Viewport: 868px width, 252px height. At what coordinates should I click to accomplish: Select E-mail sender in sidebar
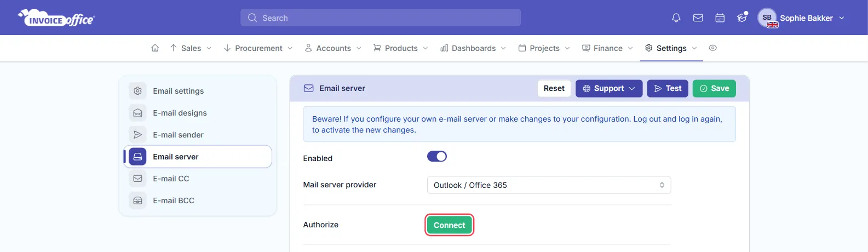(198, 135)
